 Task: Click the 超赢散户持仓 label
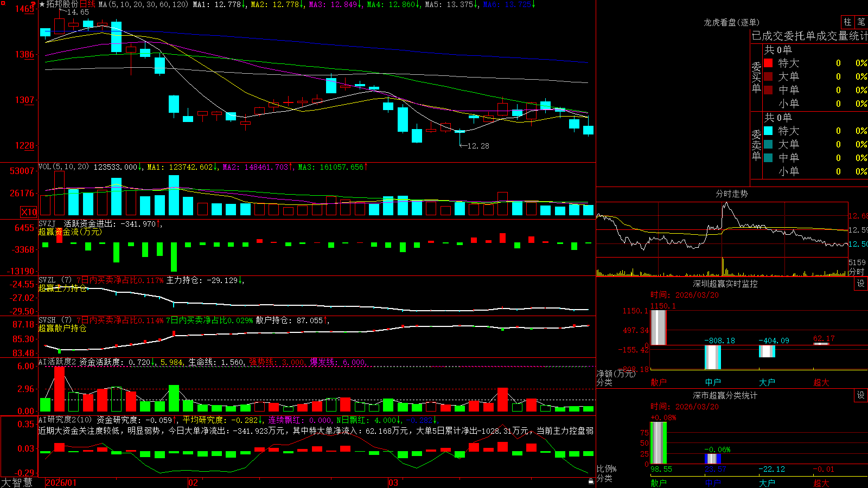tap(62, 328)
